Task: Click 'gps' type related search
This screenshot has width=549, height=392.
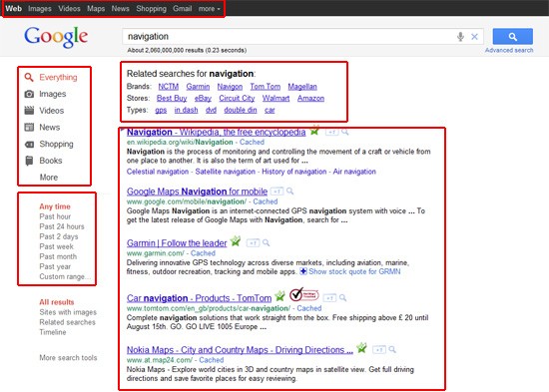Action: point(161,110)
